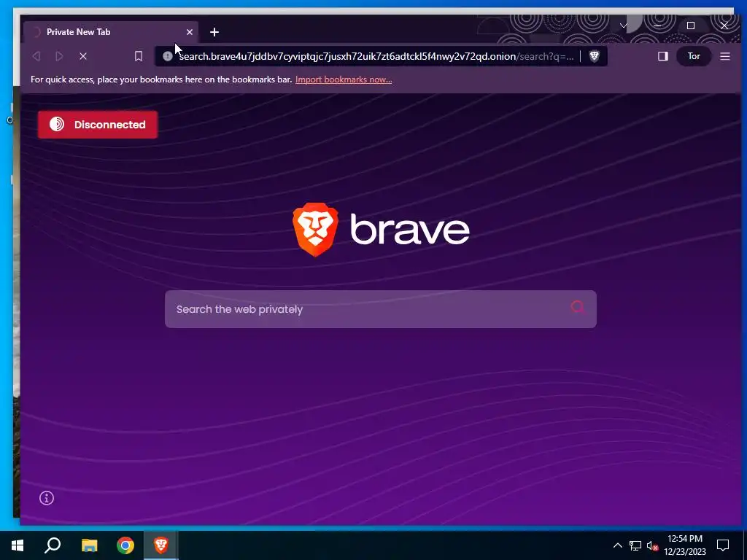Open the muted volume tray icon
Image resolution: width=747 pixels, height=560 pixels.
[652, 545]
